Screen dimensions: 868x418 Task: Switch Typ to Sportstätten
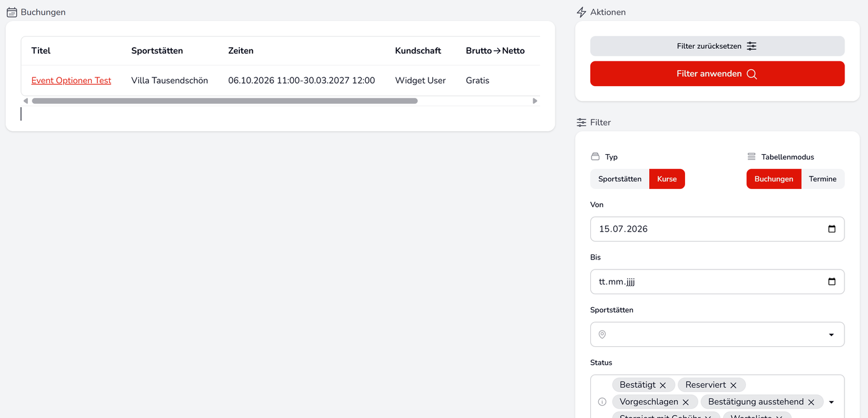coord(619,179)
